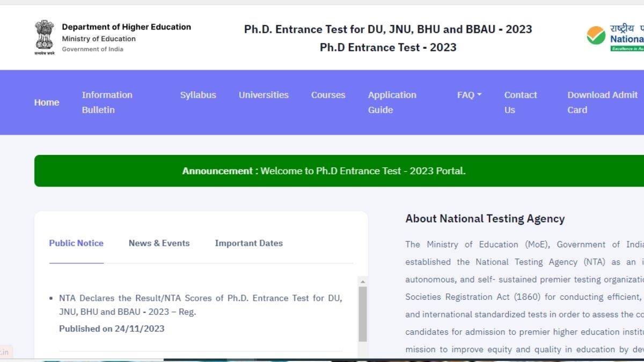Go to the Home page
Viewport: 644px width, 362px height.
coord(47,102)
